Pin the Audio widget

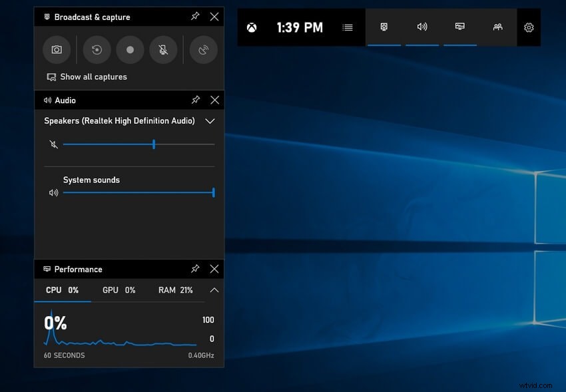(x=195, y=100)
